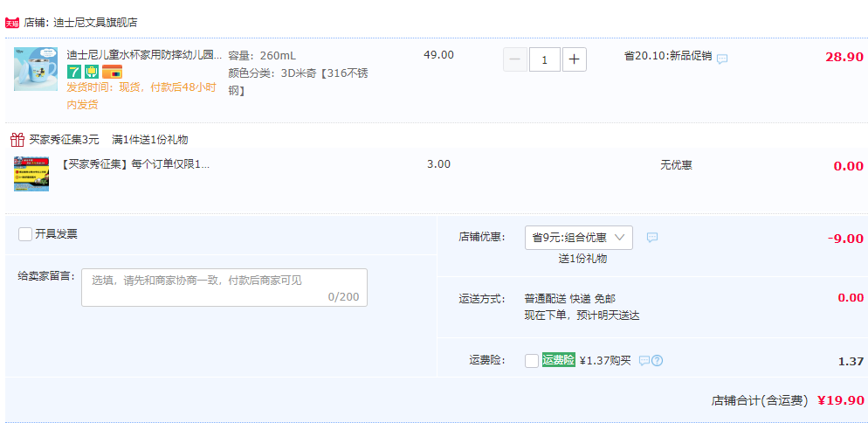
Task: Click the store total ¥19.90
Action: [840, 400]
